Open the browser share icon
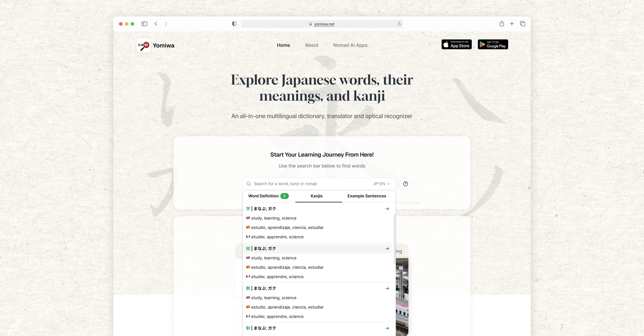The width and height of the screenshot is (644, 336). click(x=502, y=24)
